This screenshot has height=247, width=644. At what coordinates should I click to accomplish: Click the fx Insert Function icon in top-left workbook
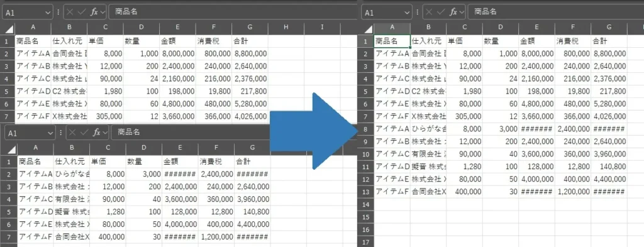pos(94,12)
